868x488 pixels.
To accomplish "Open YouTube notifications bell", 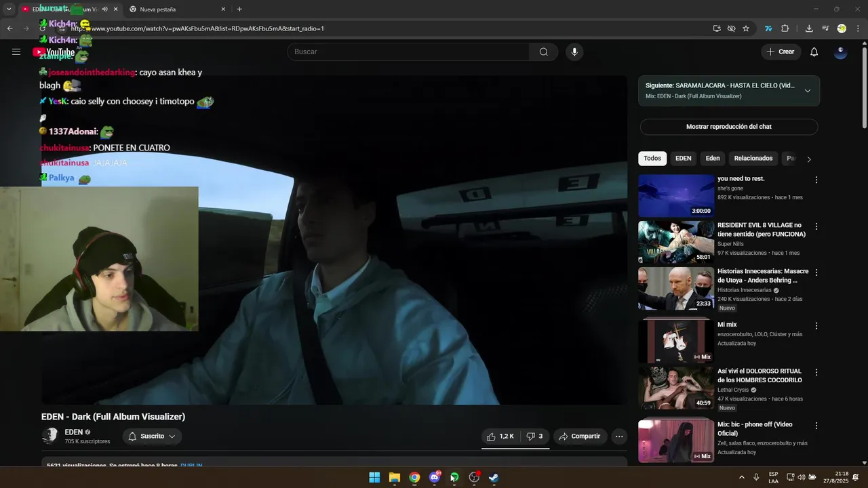I will click(814, 52).
